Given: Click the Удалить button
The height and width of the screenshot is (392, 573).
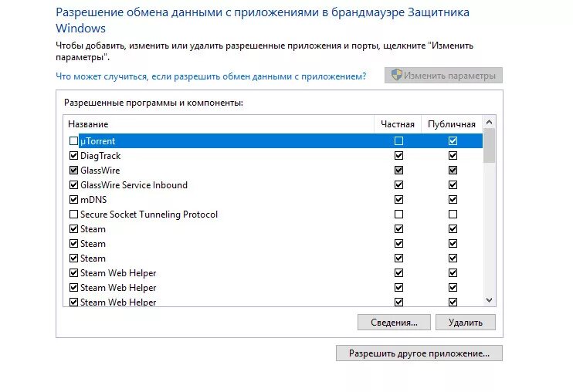Looking at the screenshot, I should [x=466, y=323].
